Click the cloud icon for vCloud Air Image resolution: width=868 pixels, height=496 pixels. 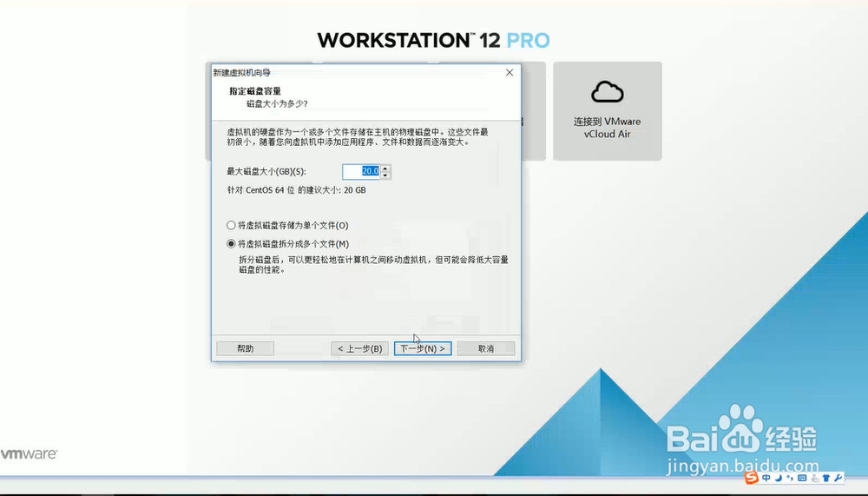click(608, 92)
